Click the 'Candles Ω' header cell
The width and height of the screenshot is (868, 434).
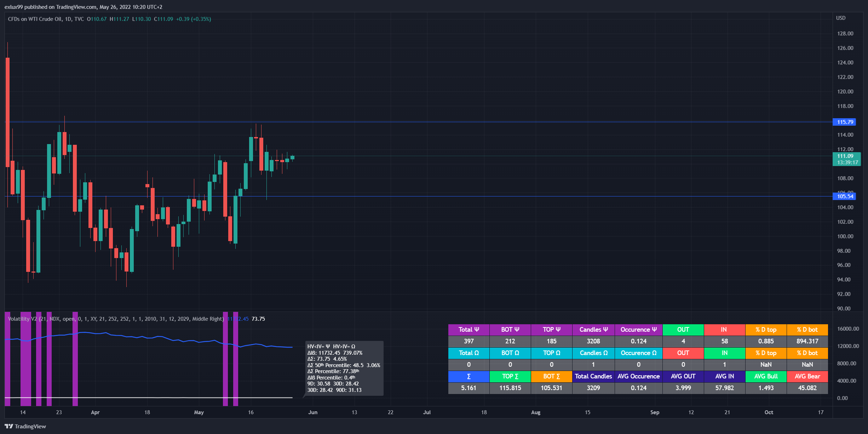[593, 353]
